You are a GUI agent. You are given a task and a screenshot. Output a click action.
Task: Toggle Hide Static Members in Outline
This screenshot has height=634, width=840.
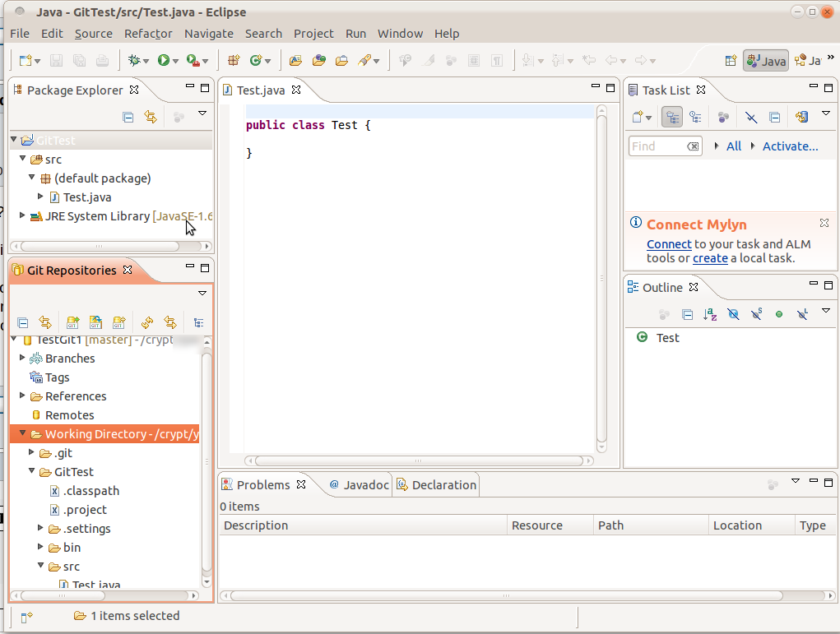tap(756, 314)
